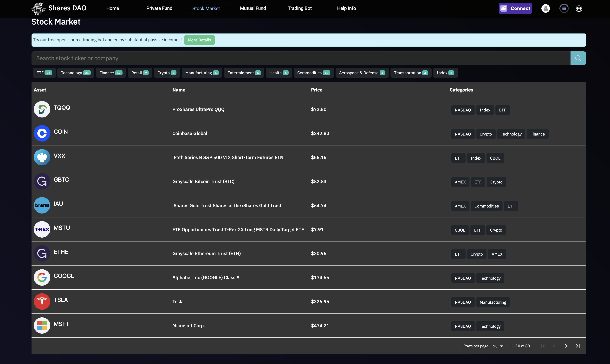Go to next page arrow

[566, 346]
